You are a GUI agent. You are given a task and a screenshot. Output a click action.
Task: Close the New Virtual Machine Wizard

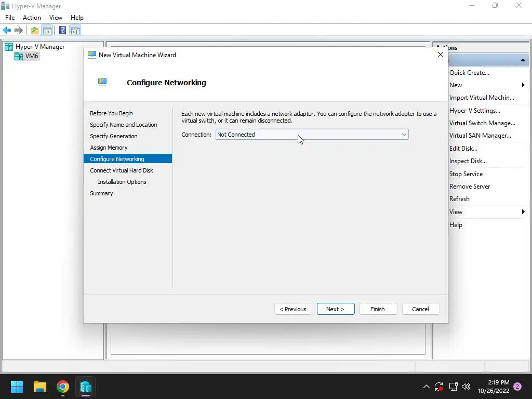[441, 55]
